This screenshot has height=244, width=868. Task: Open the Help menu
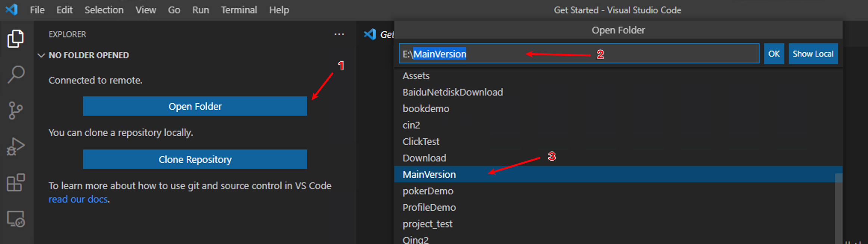pyautogui.click(x=279, y=10)
